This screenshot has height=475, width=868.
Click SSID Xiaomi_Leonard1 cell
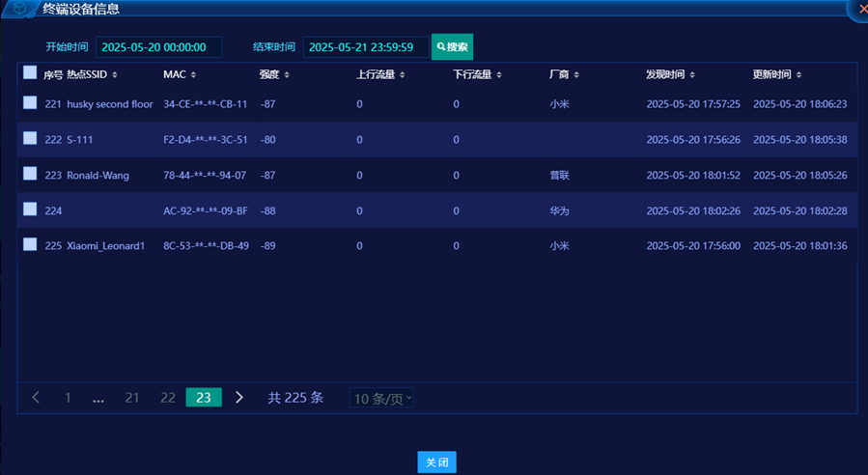pos(106,246)
